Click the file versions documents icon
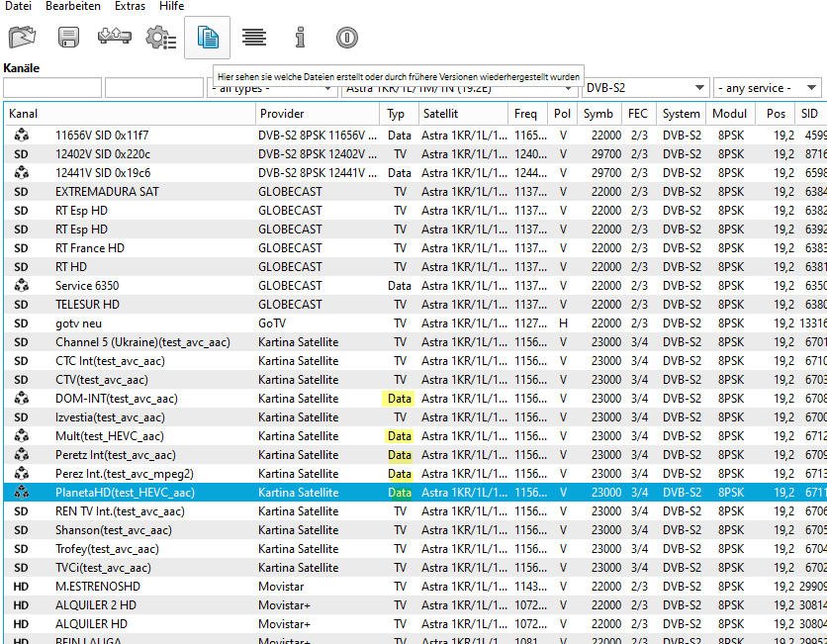This screenshot has width=827, height=644. (208, 38)
